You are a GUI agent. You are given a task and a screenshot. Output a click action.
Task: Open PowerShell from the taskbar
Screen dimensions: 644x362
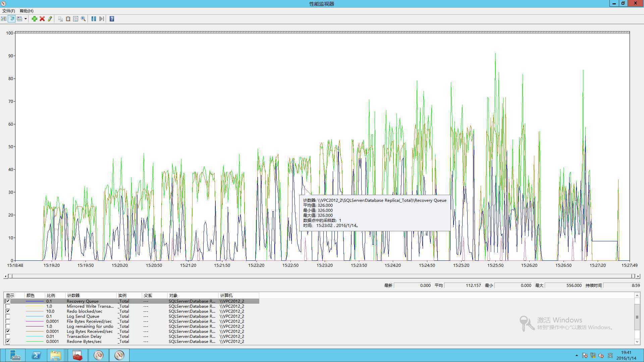click(36, 355)
